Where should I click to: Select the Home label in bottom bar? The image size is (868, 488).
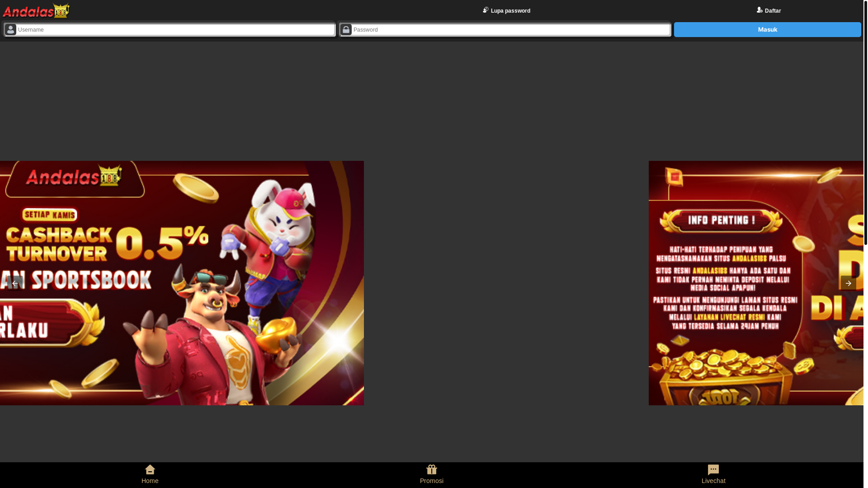pos(150,481)
